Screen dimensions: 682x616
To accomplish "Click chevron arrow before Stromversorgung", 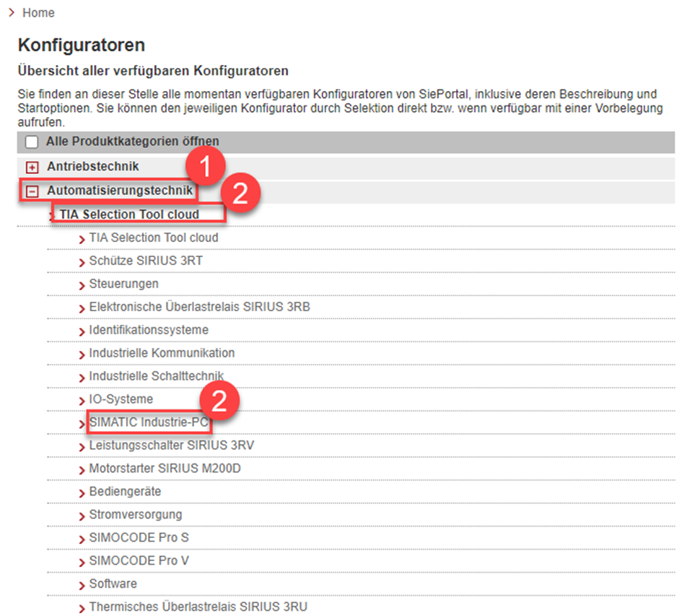I will (x=82, y=516).
